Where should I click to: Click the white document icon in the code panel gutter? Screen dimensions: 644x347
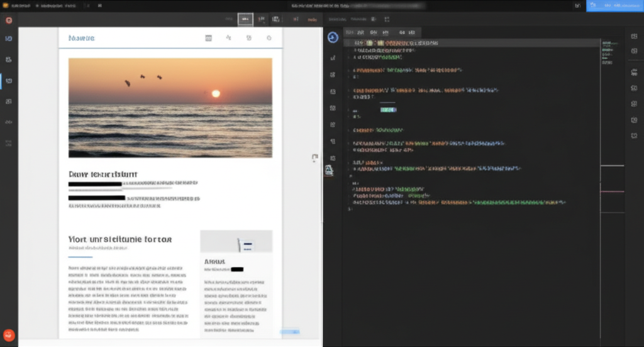pos(329,170)
